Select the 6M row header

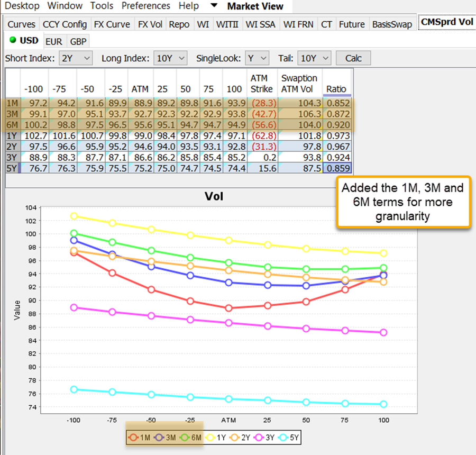tap(13, 125)
